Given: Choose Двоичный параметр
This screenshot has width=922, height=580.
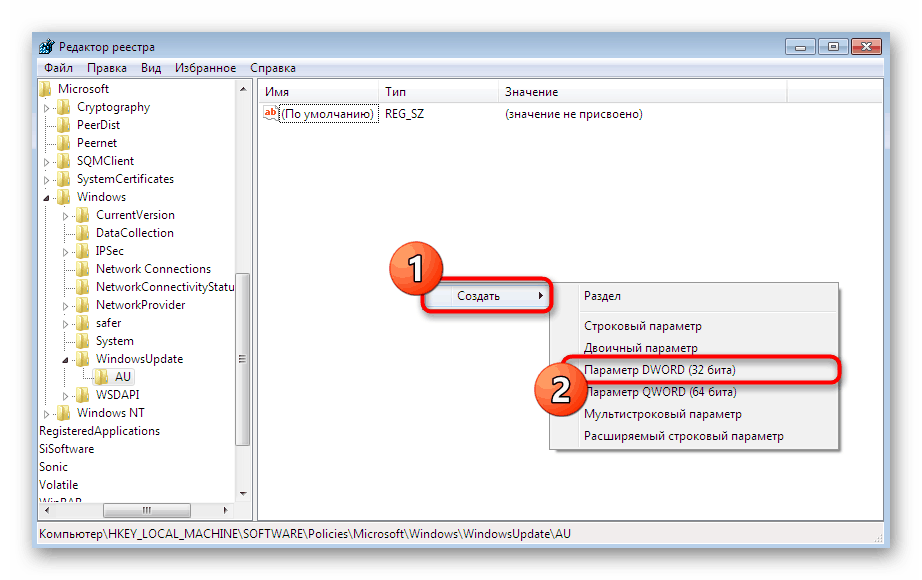Looking at the screenshot, I should click(694, 348).
